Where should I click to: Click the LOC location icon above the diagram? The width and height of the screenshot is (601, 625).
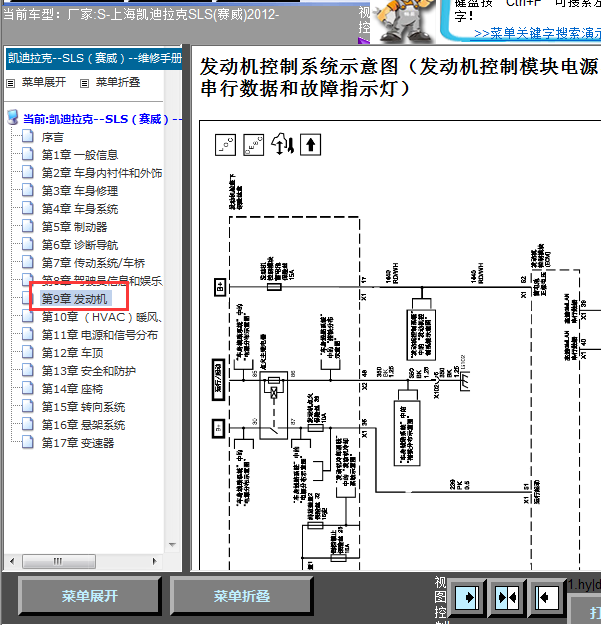pyautogui.click(x=225, y=145)
